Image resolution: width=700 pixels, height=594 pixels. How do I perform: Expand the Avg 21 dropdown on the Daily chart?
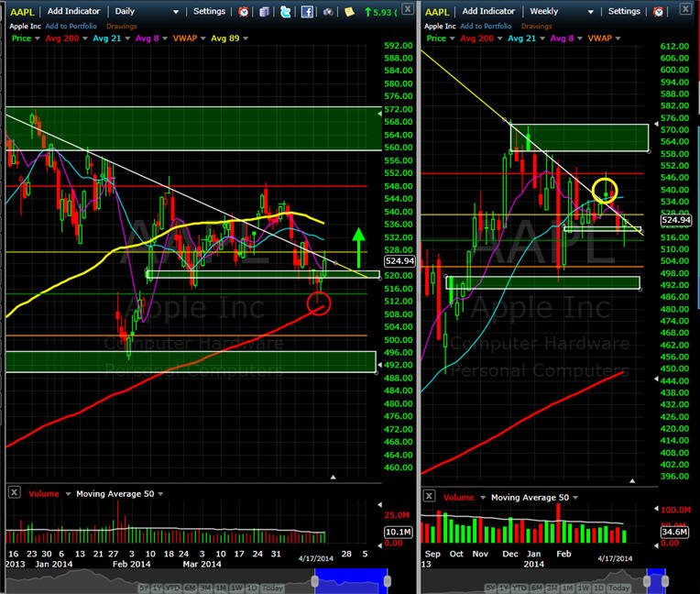[x=127, y=38]
